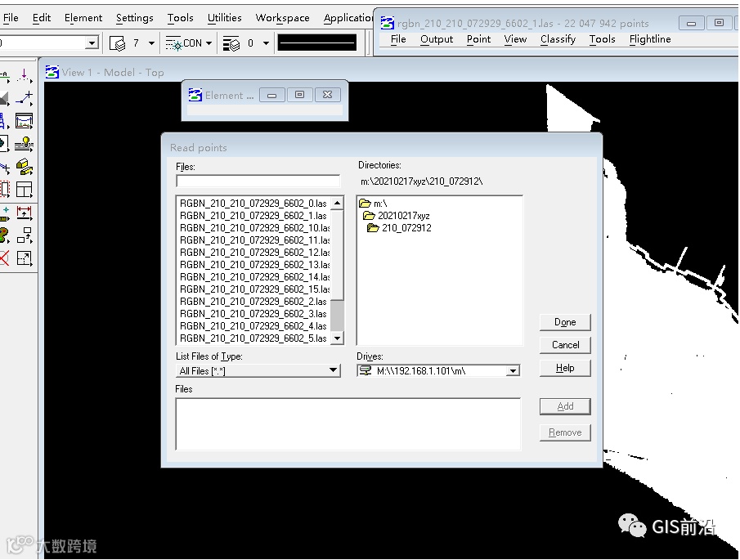The height and width of the screenshot is (560, 740).
Task: Click the Remove button
Action: (565, 432)
